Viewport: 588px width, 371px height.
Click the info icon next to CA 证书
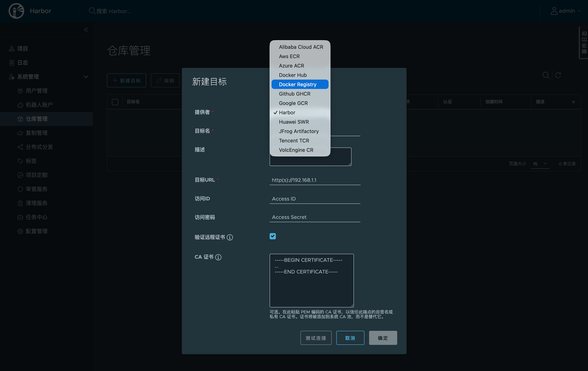[x=218, y=257]
